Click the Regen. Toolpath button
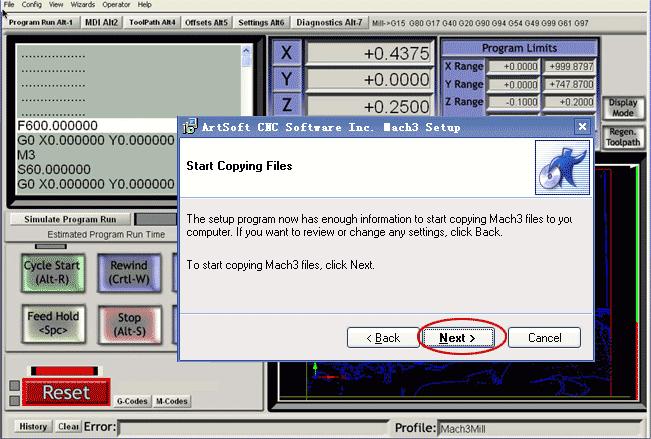651x439 pixels. click(x=623, y=137)
